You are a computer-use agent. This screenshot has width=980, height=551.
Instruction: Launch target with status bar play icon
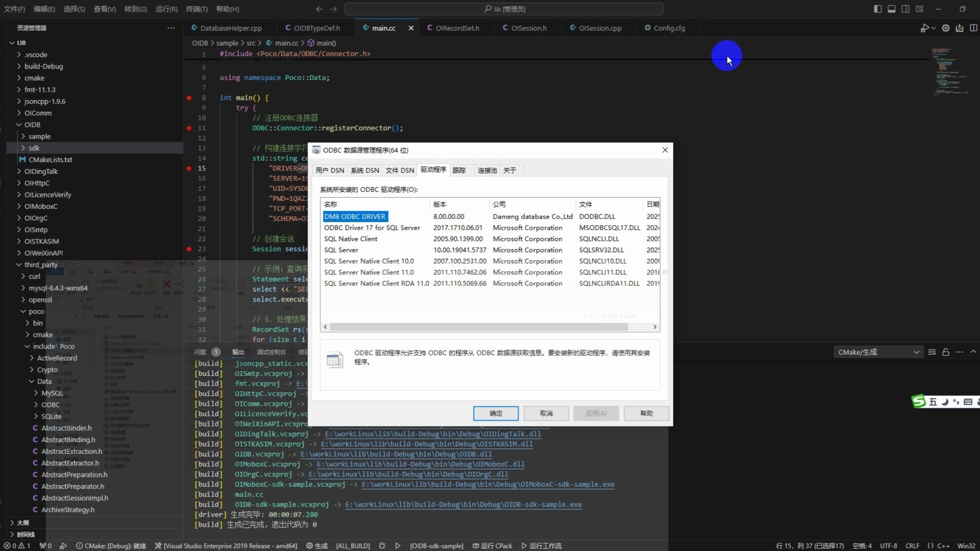click(398, 546)
